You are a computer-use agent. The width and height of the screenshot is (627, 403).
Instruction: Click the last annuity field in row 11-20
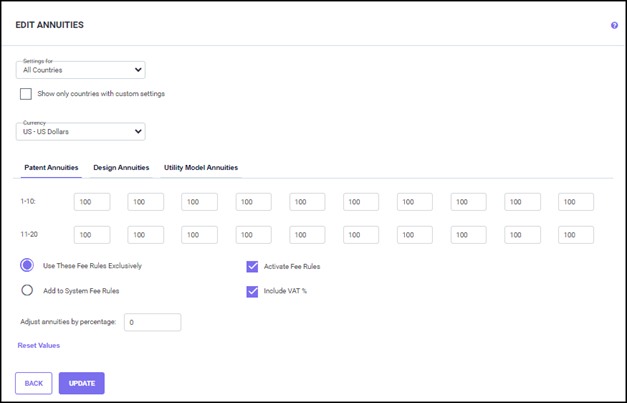[575, 235]
